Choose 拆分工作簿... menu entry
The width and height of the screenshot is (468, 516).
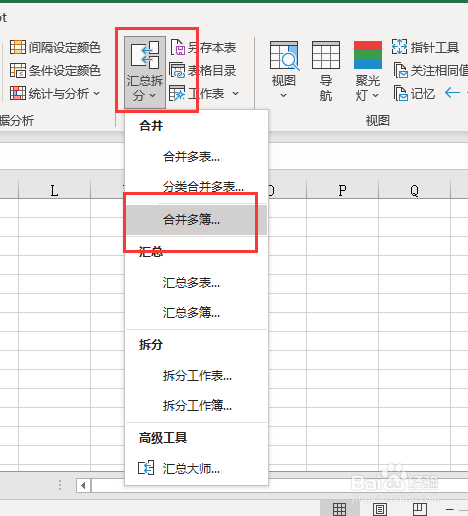point(197,406)
